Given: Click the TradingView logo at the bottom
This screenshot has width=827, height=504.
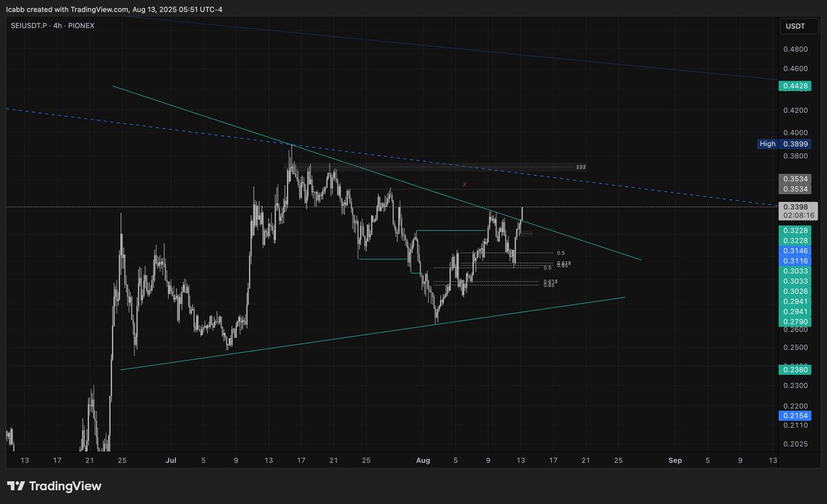Looking at the screenshot, I should tap(54, 486).
